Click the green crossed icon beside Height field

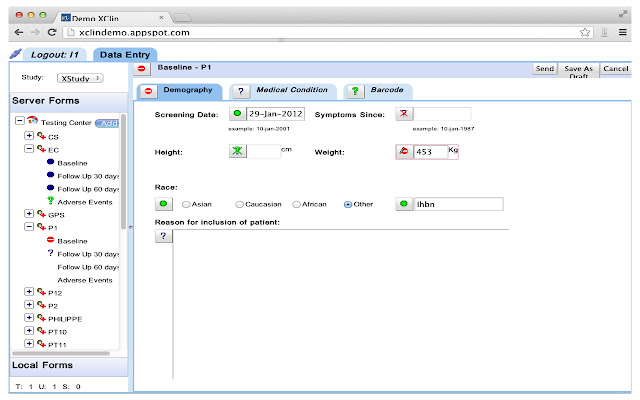click(x=237, y=151)
